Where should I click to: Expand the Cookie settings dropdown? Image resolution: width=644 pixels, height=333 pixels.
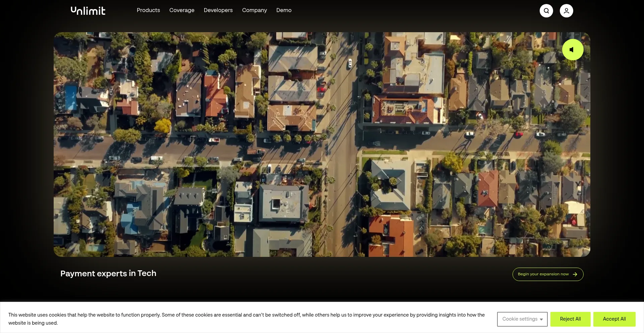point(522,319)
